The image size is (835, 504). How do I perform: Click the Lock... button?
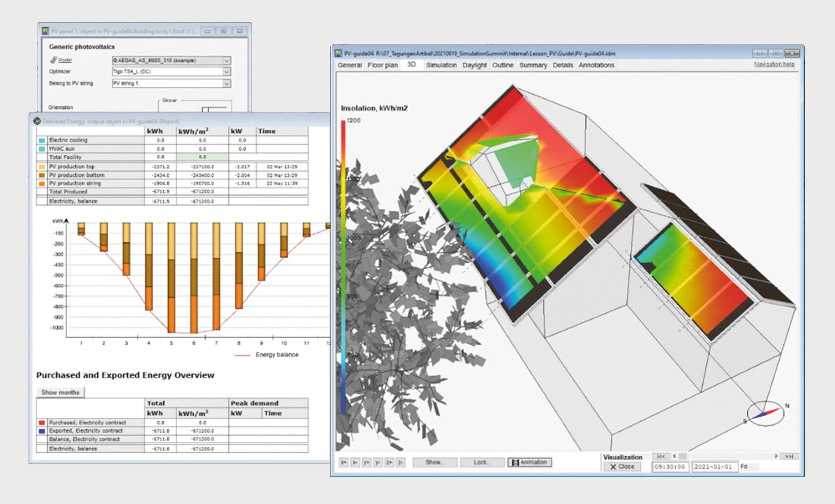(x=482, y=462)
